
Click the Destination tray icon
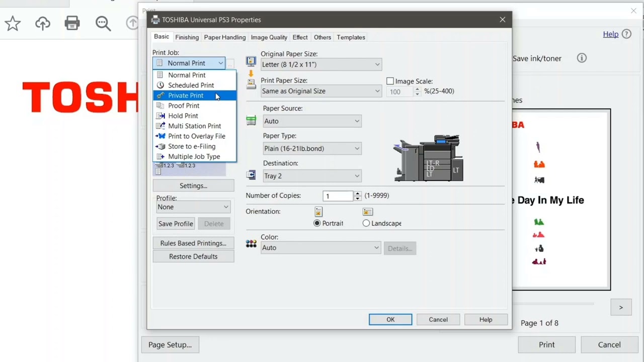pyautogui.click(x=251, y=175)
